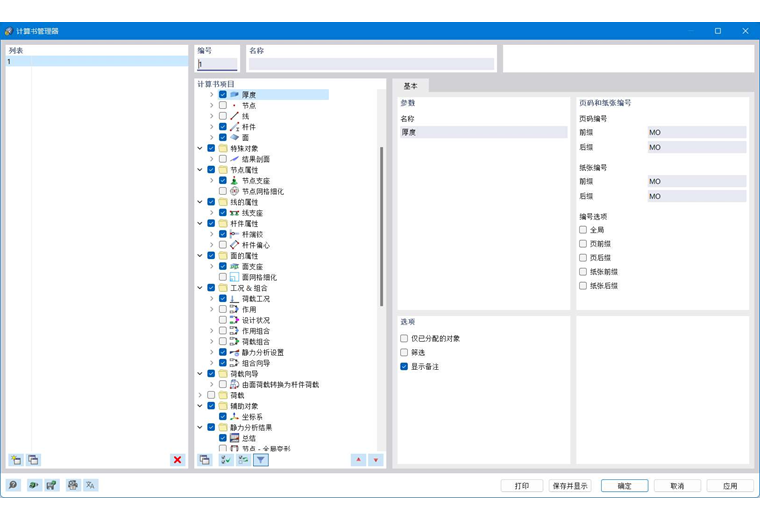This screenshot has width=760, height=520.
Task: Click the printer settings icon at bottom
Action: pos(73,485)
